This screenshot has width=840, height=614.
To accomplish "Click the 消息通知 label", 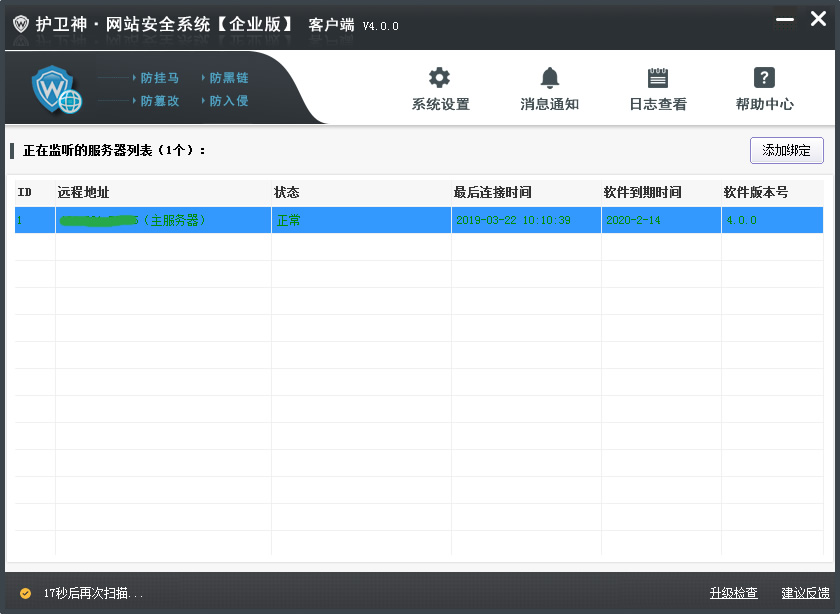I will coord(550,104).
